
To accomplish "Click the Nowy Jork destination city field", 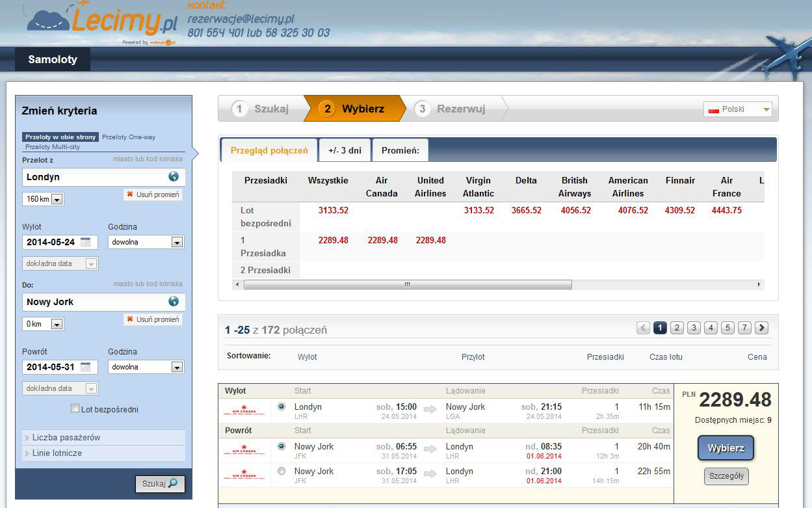I will click(x=104, y=302).
